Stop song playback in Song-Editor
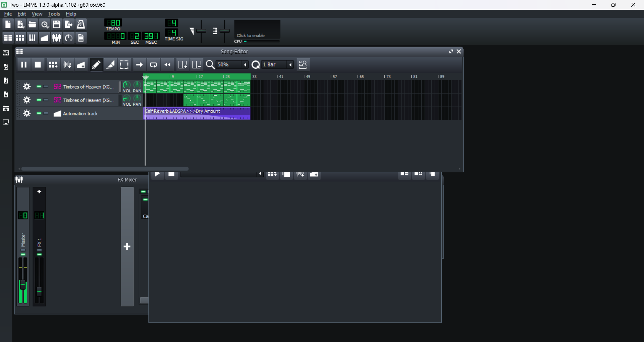The height and width of the screenshot is (342, 644). (x=38, y=65)
